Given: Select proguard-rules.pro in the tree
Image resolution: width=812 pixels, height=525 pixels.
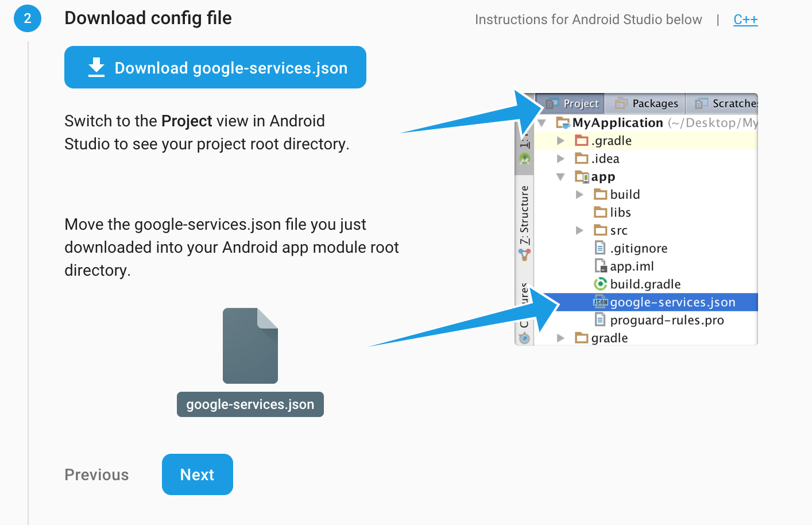Looking at the screenshot, I should (666, 320).
